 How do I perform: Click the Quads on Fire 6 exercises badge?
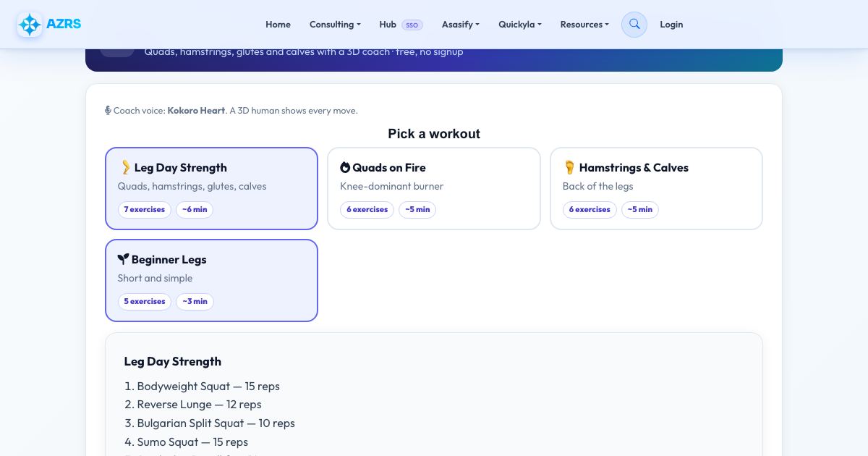point(367,210)
